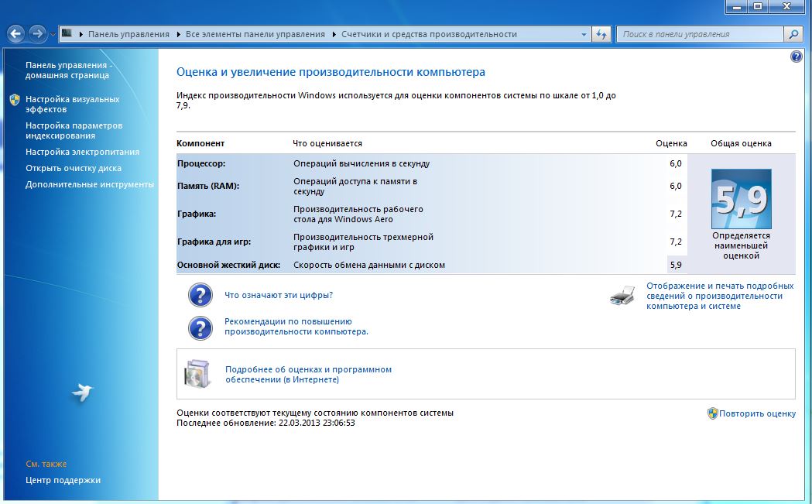Click the printer icon
Screen dimensions: 812x504
pos(623,296)
